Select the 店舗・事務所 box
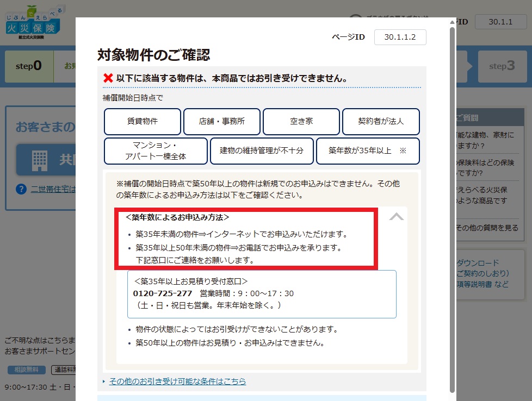Image resolution: width=532 pixels, height=401 pixels. click(221, 122)
